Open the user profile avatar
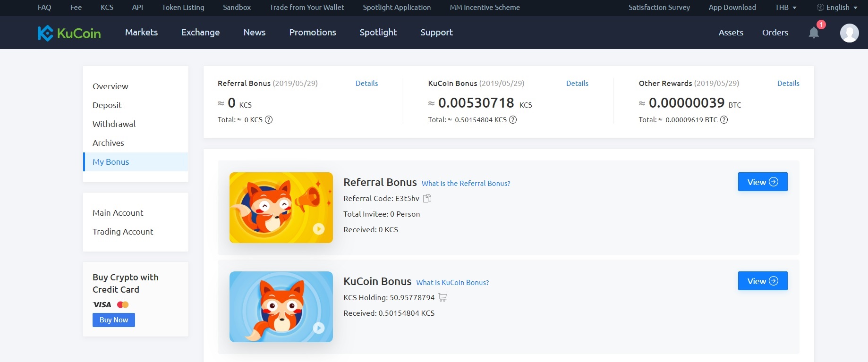Screen dimensions: 868x362 pyautogui.click(x=849, y=33)
